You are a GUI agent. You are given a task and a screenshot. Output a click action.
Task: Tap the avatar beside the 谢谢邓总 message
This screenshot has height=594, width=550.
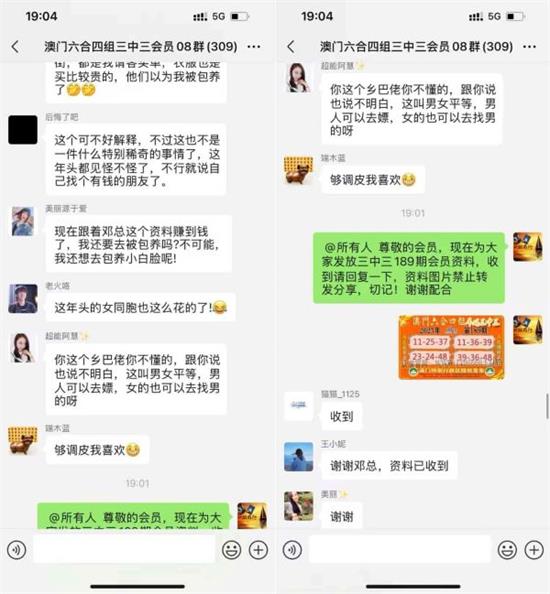(298, 456)
